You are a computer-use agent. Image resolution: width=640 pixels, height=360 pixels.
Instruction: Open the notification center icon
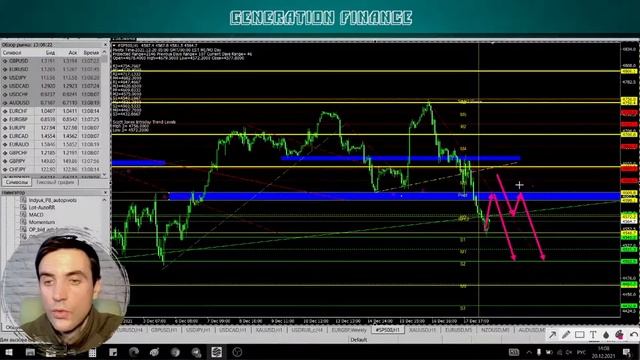pos(627,352)
